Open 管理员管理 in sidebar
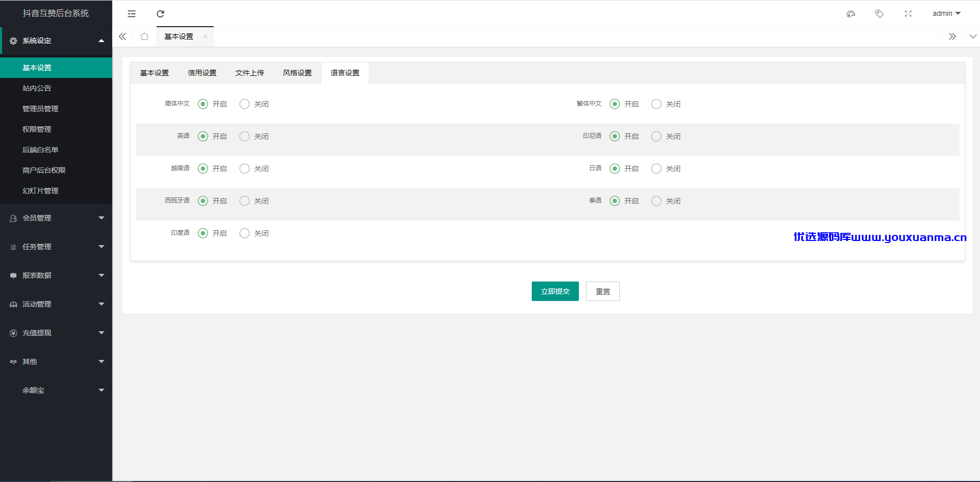Image resolution: width=980 pixels, height=482 pixels. (56, 109)
